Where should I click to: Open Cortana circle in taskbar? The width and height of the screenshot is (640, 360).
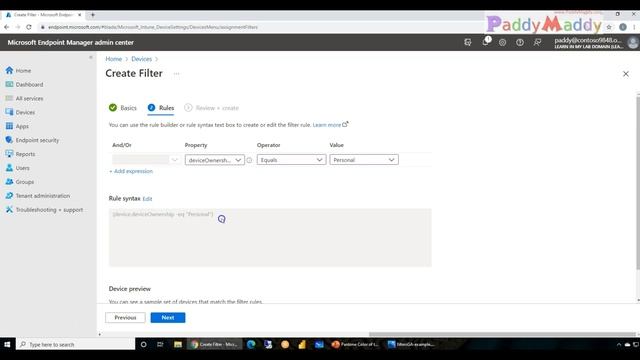pyautogui.click(x=143, y=344)
